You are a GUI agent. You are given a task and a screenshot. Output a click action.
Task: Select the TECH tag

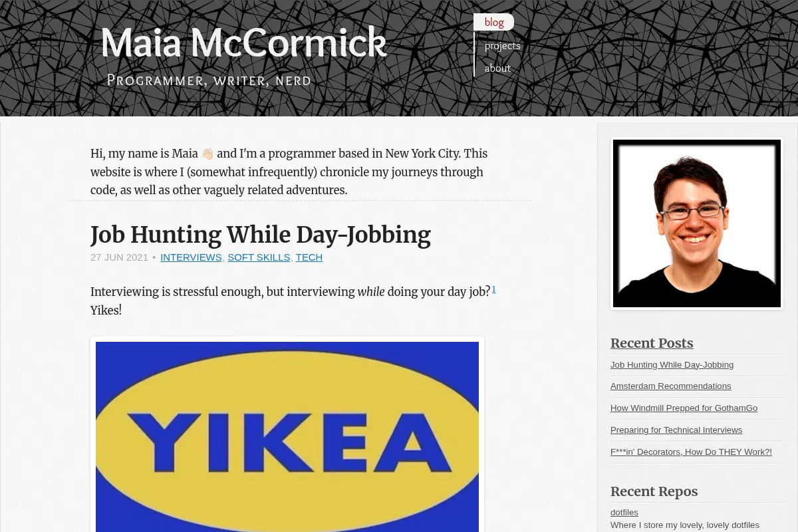pos(309,257)
